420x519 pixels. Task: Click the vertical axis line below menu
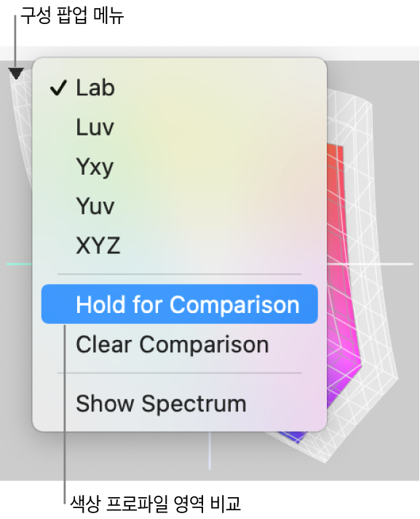[209, 451]
